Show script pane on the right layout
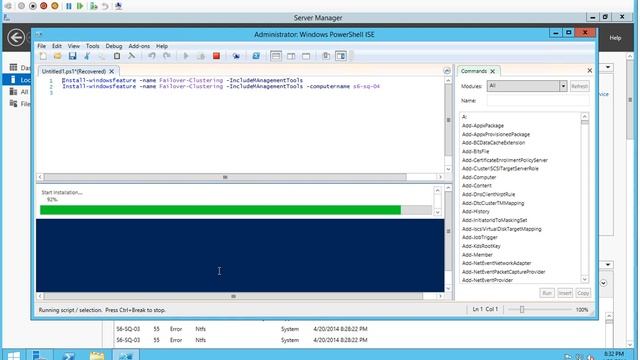Viewport: 640px width, 360px height. coord(291,56)
